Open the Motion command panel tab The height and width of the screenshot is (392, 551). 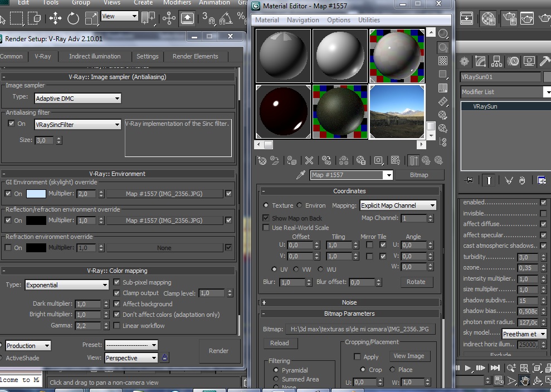click(x=513, y=61)
